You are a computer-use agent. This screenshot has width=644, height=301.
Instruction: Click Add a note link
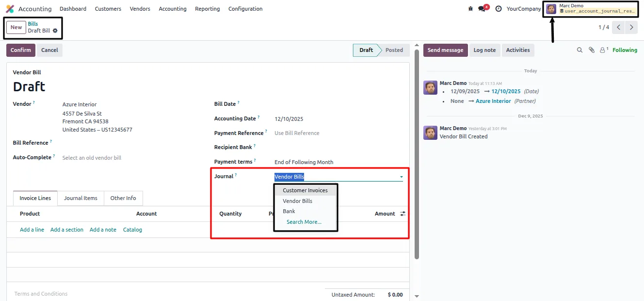[x=103, y=230]
